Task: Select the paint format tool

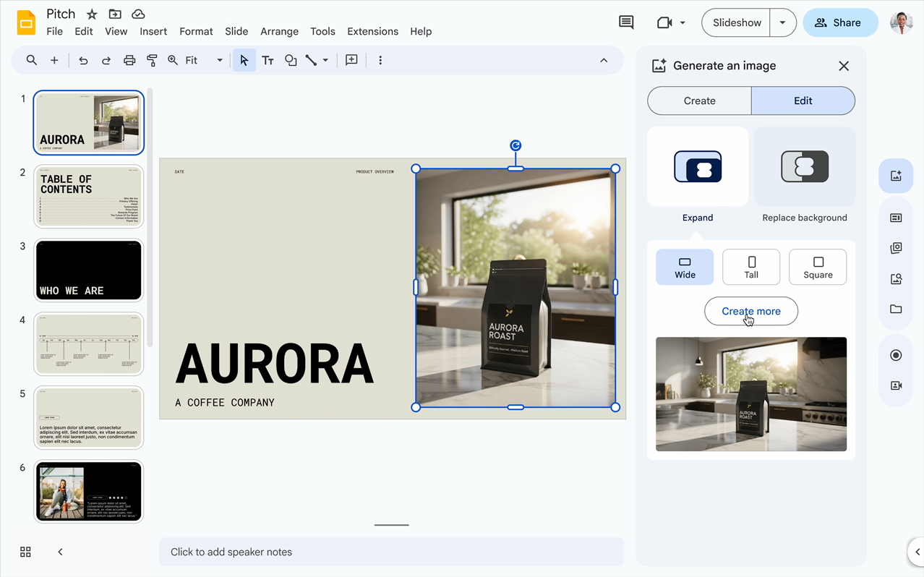Action: click(152, 61)
